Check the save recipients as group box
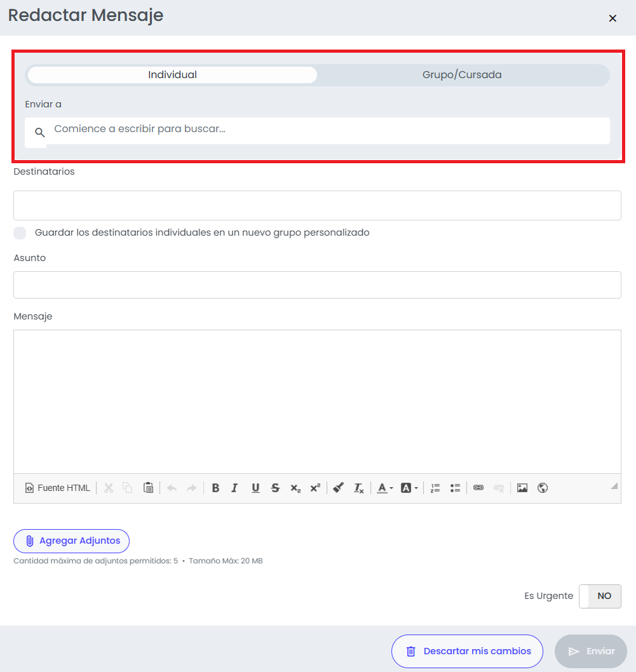The height and width of the screenshot is (672, 636). [20, 232]
